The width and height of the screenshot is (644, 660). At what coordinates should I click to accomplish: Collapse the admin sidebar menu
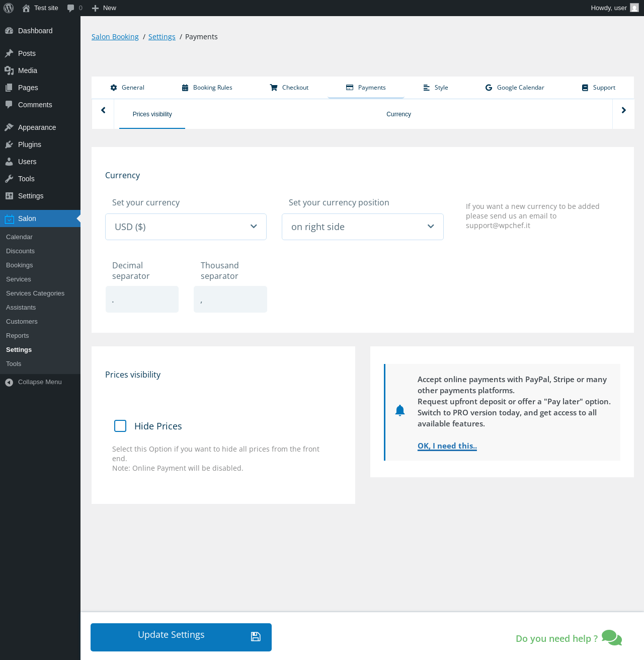[x=33, y=382]
